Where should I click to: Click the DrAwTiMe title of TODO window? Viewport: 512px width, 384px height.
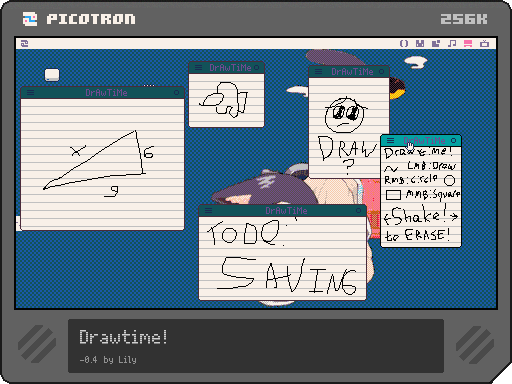(x=286, y=211)
